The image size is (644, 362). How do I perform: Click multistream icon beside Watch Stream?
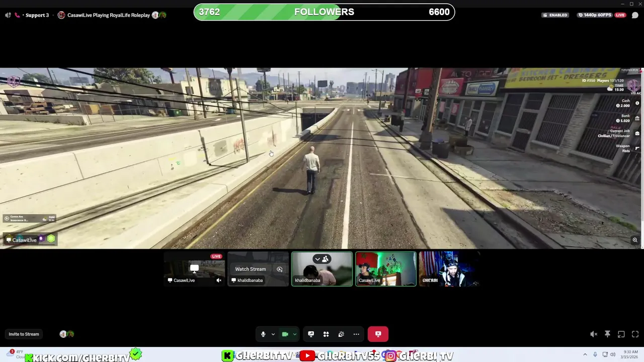pyautogui.click(x=280, y=269)
